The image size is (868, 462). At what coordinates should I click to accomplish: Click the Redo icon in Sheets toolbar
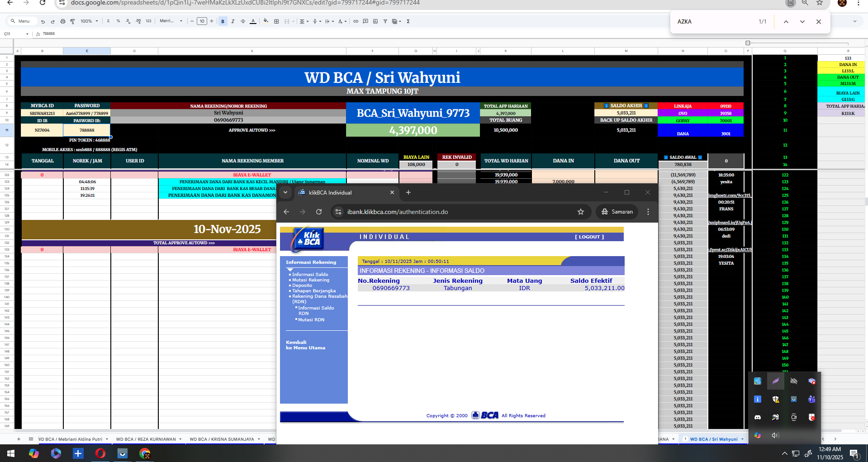pyautogui.click(x=52, y=21)
